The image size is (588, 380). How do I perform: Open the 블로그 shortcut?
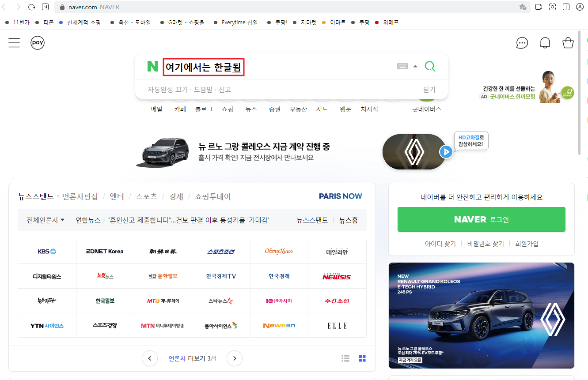(x=204, y=109)
